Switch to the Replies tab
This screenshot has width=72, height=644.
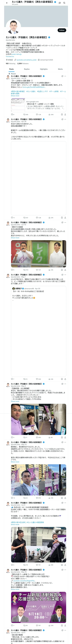[27, 69]
